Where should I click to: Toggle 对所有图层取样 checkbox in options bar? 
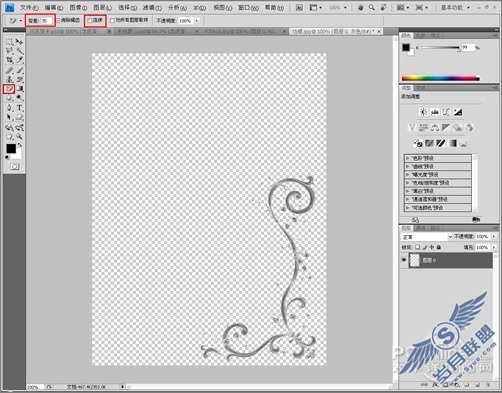112,21
